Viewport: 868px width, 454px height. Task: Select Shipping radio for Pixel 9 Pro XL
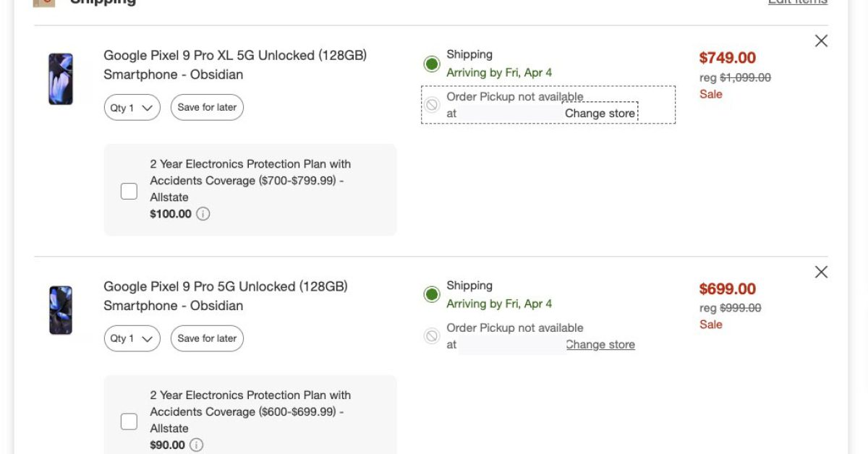click(x=432, y=64)
